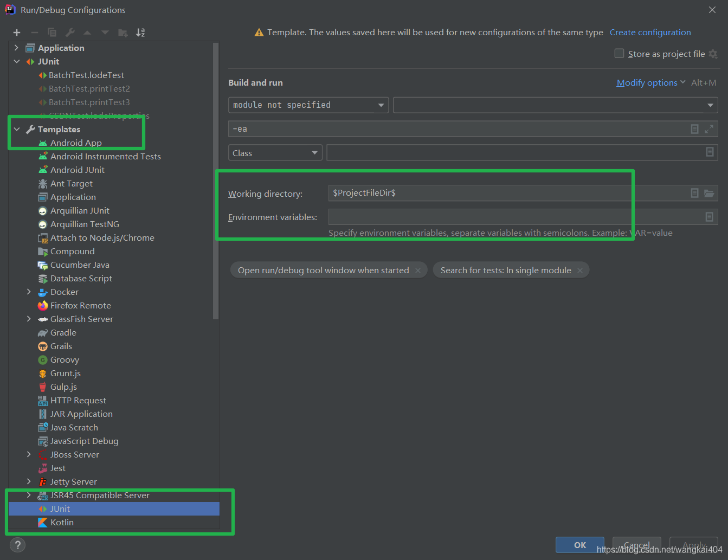Click the insert macros icon in VM options field

pyautogui.click(x=694, y=129)
